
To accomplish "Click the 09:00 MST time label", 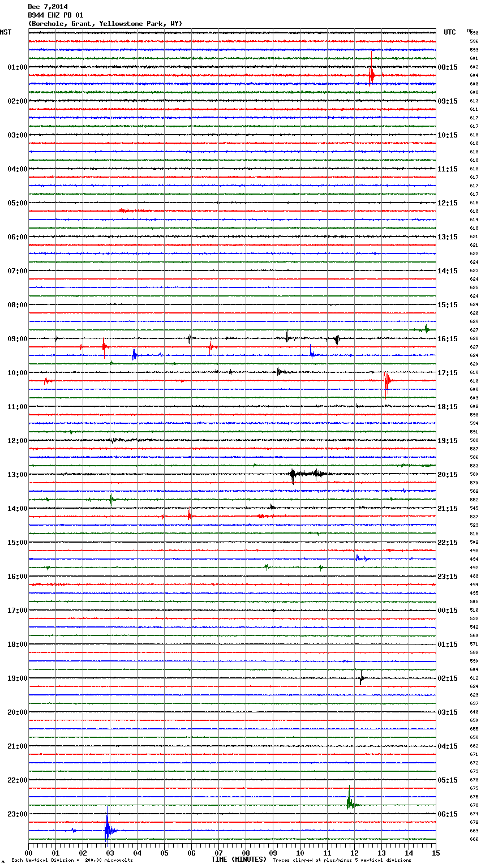I will tap(17, 339).
